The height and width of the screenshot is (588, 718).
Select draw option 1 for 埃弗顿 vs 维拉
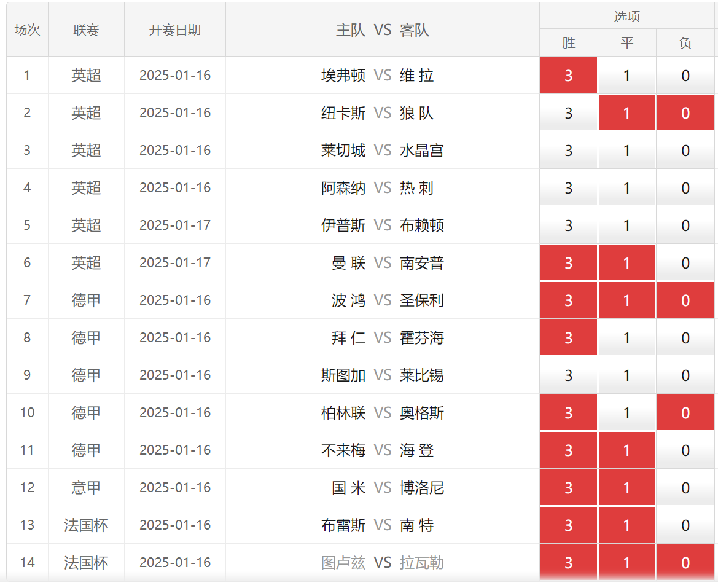627,75
